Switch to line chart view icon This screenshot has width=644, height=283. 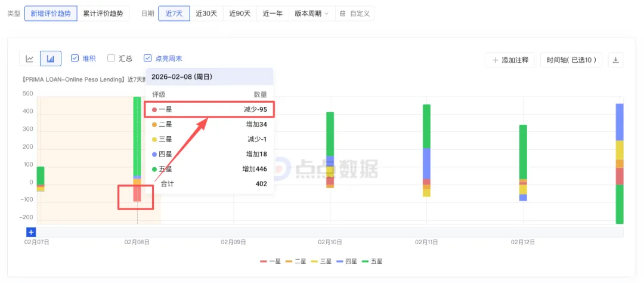(x=30, y=59)
